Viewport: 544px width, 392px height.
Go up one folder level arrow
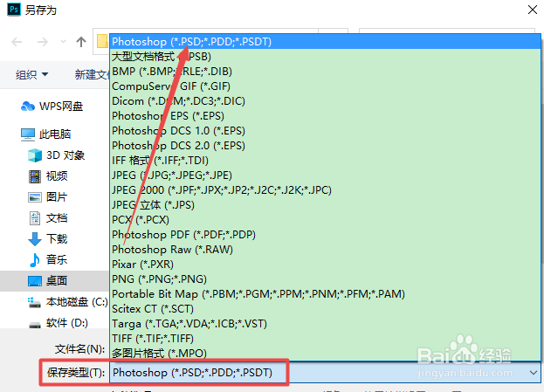tap(81, 42)
